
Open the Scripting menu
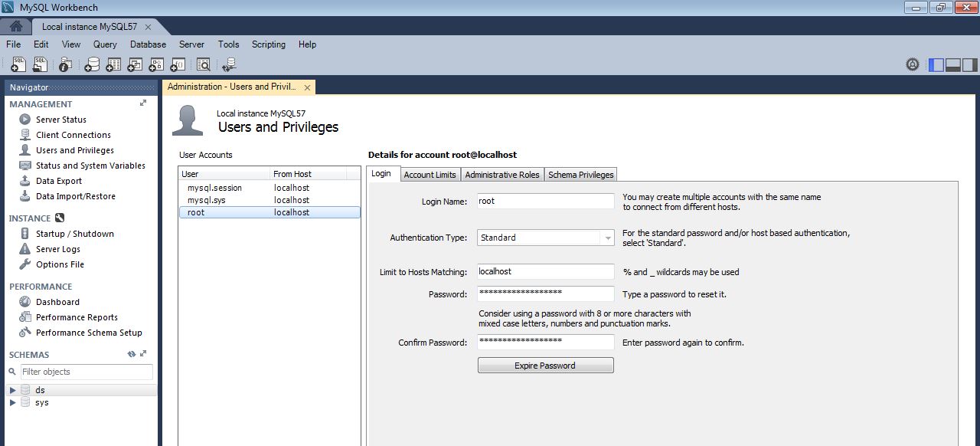pos(269,44)
